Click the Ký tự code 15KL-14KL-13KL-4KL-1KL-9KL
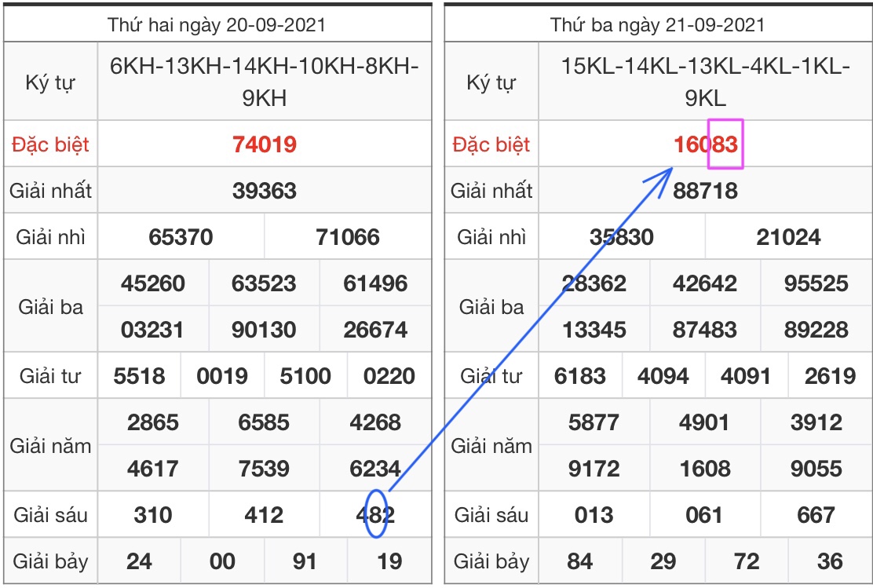 [705, 82]
